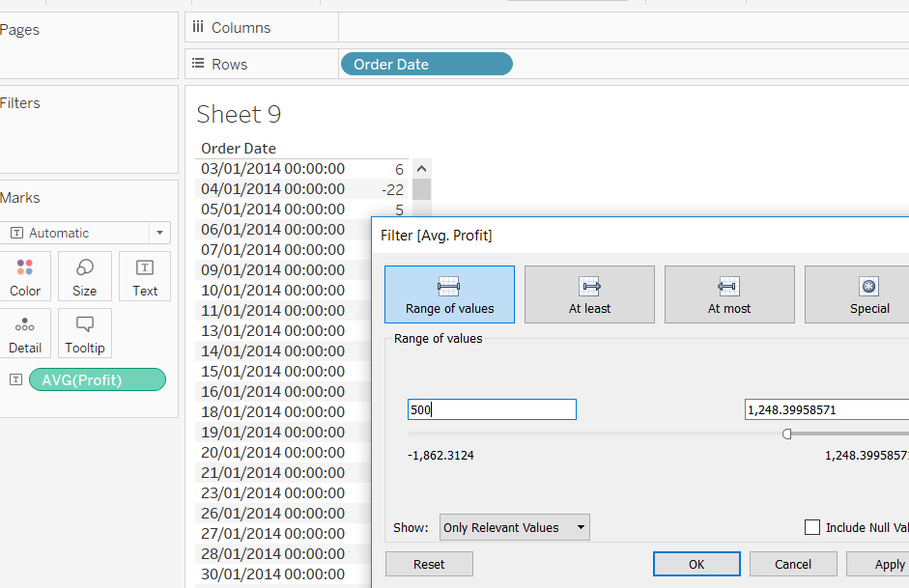Select the Range of values filter tab
This screenshot has height=588, width=909.
448,294
